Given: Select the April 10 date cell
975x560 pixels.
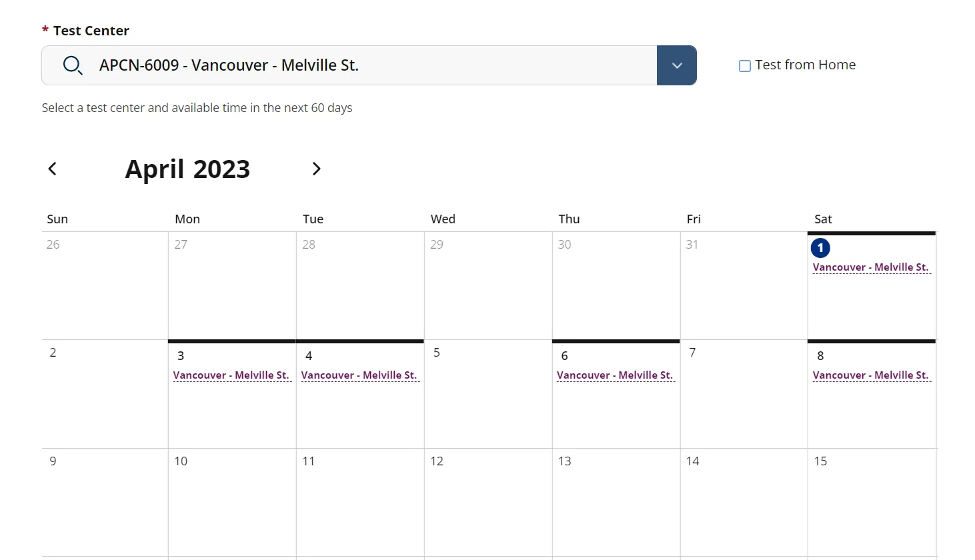Looking at the screenshot, I should click(x=232, y=502).
